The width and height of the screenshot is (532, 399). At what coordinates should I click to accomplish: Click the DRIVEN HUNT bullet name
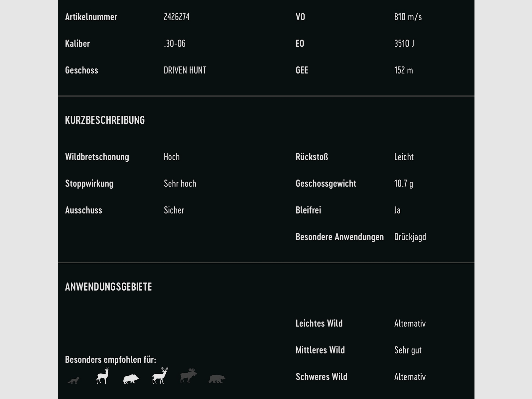pos(185,70)
